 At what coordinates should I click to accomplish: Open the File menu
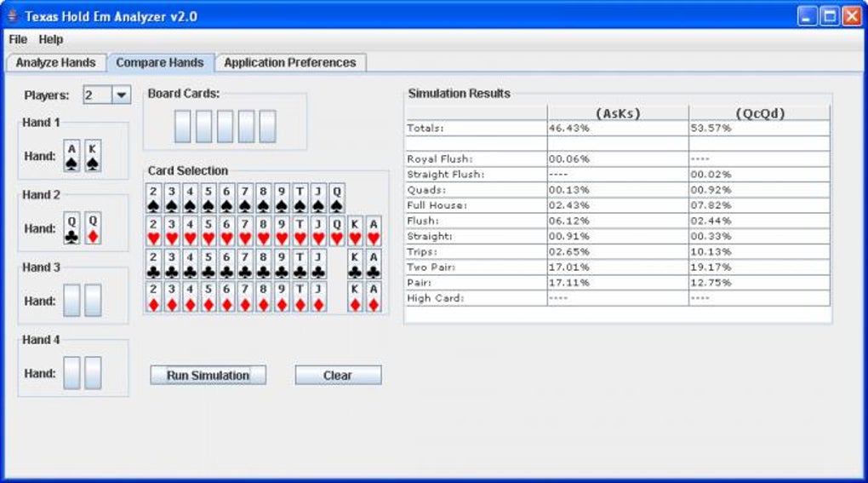pos(18,39)
